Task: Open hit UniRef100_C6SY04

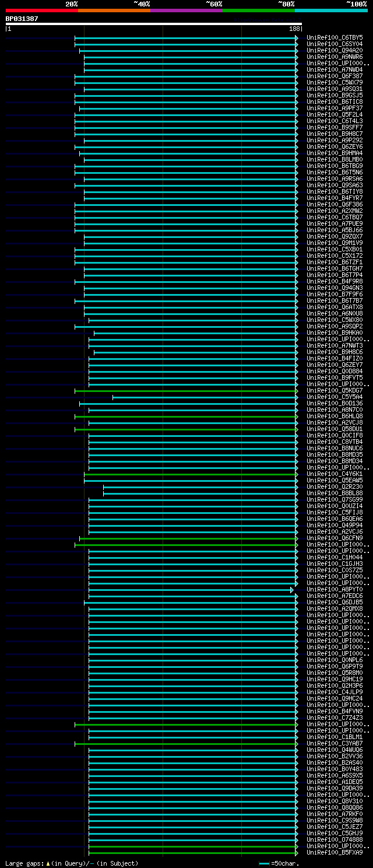Action: click(335, 44)
